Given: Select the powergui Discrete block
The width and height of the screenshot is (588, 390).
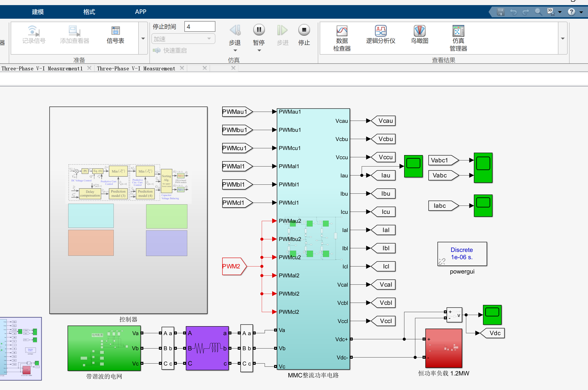Looking at the screenshot, I should click(x=462, y=253).
